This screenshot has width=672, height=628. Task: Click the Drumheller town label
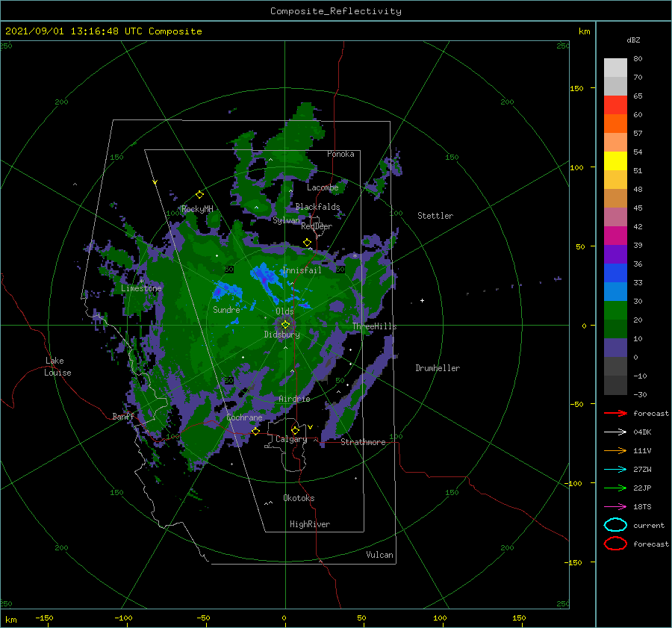(438, 368)
